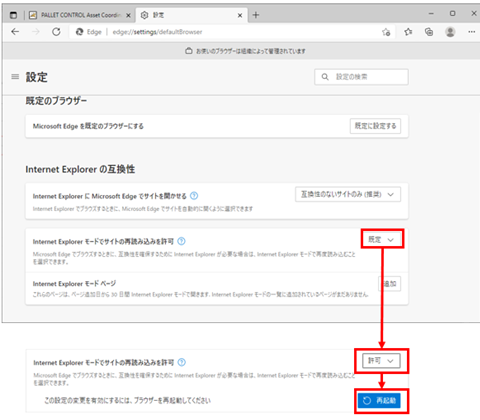The height and width of the screenshot is (420, 480).
Task: Open the settings hamburger menu
Action: pyautogui.click(x=15, y=77)
